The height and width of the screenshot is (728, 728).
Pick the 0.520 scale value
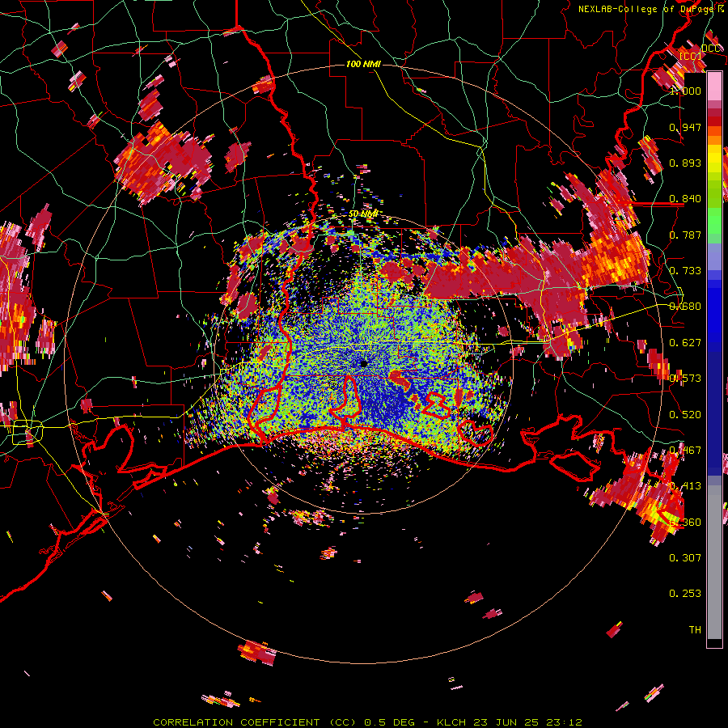(686, 415)
